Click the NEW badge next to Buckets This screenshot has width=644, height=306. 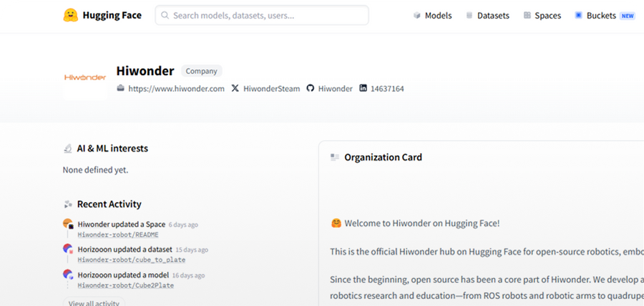click(627, 16)
